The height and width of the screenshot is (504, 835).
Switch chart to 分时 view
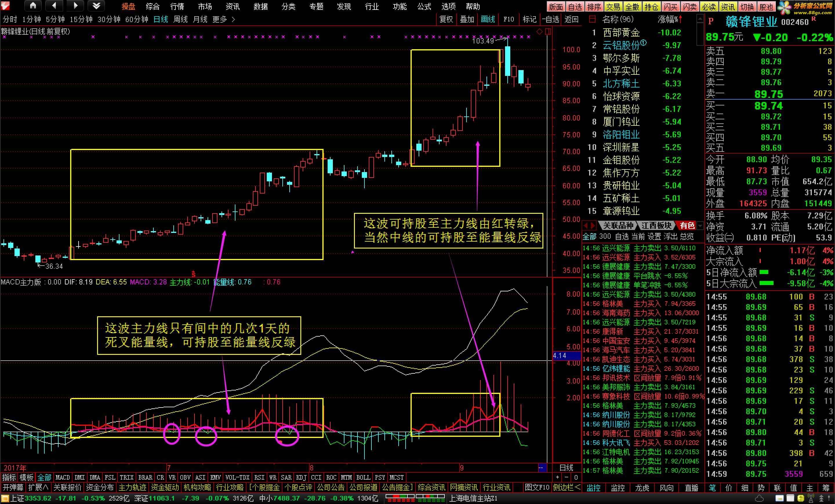click(x=10, y=19)
